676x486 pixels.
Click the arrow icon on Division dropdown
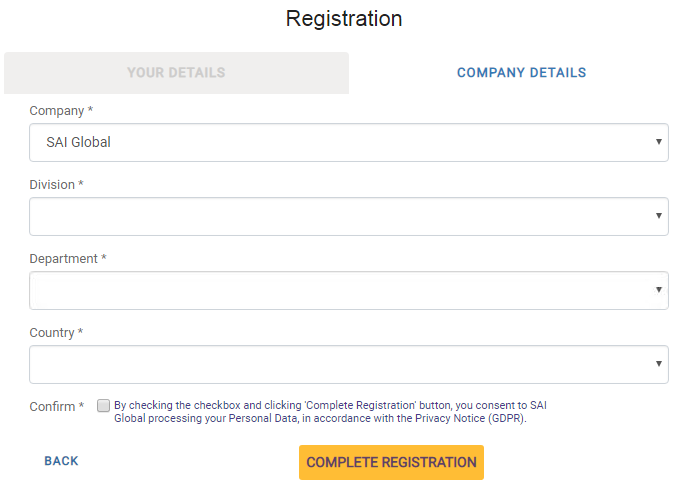pos(659,216)
